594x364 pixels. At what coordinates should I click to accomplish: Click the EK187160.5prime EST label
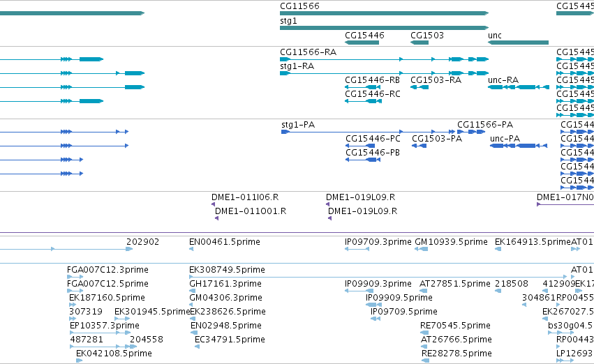107,298
